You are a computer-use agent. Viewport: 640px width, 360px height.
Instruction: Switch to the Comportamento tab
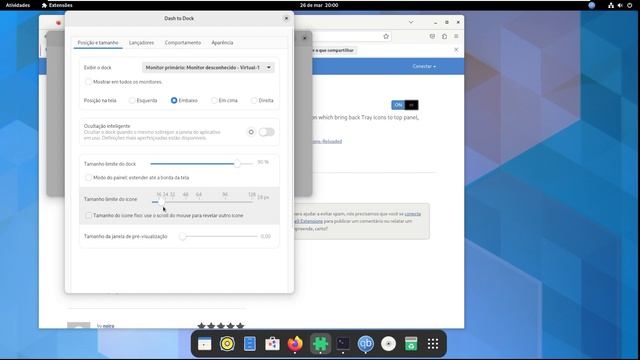tap(183, 42)
